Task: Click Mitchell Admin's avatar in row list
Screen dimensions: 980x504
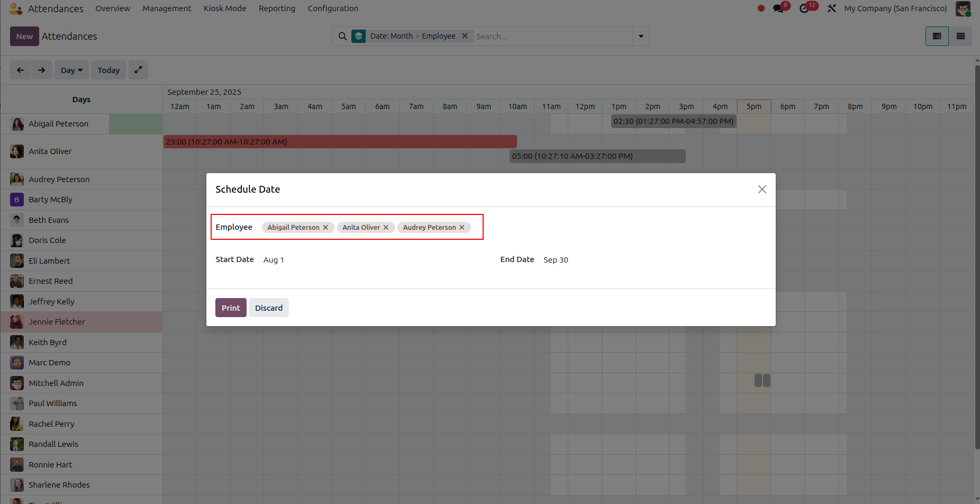Action: tap(17, 383)
